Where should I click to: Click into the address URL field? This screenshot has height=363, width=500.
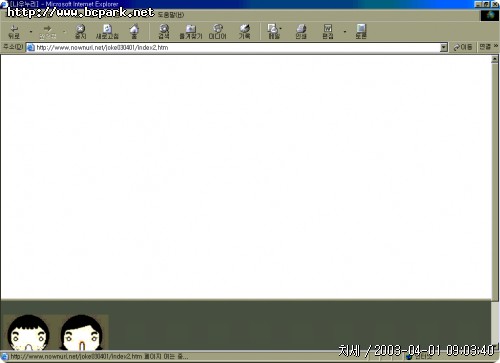coord(237,47)
